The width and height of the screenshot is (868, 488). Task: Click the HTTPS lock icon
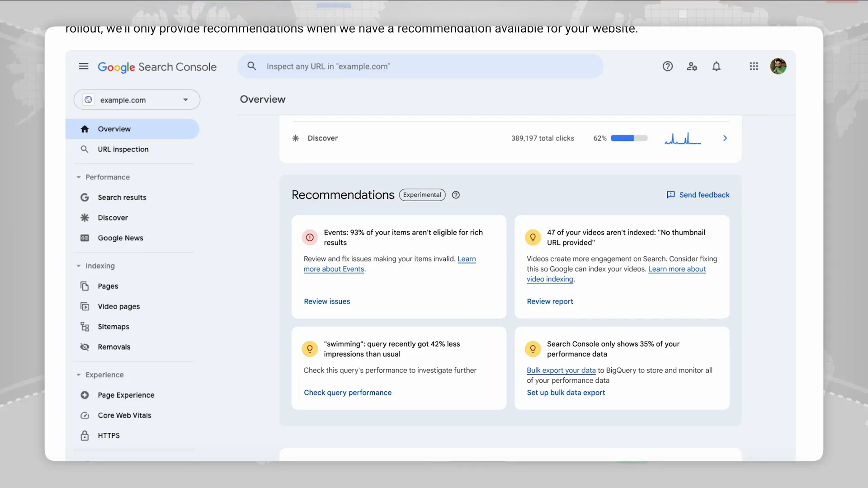click(x=85, y=436)
